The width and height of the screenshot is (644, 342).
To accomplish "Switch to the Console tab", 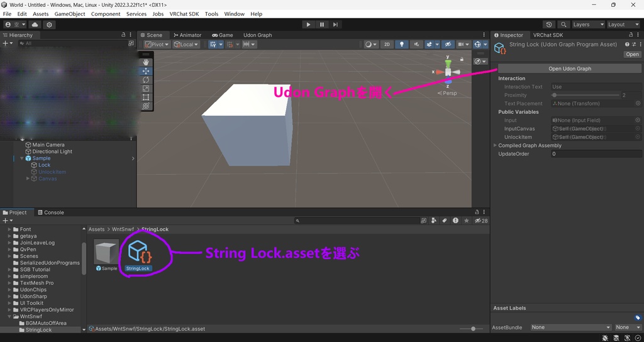I will 50,212.
